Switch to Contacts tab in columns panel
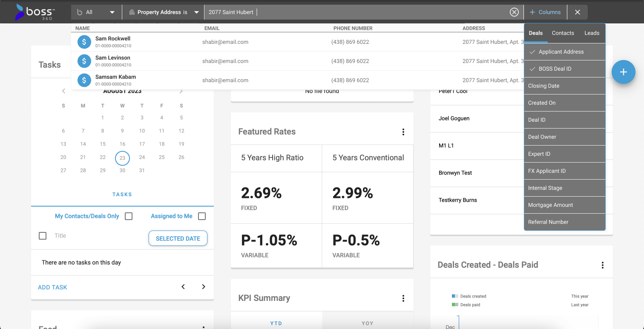The image size is (644, 329). pos(563,33)
